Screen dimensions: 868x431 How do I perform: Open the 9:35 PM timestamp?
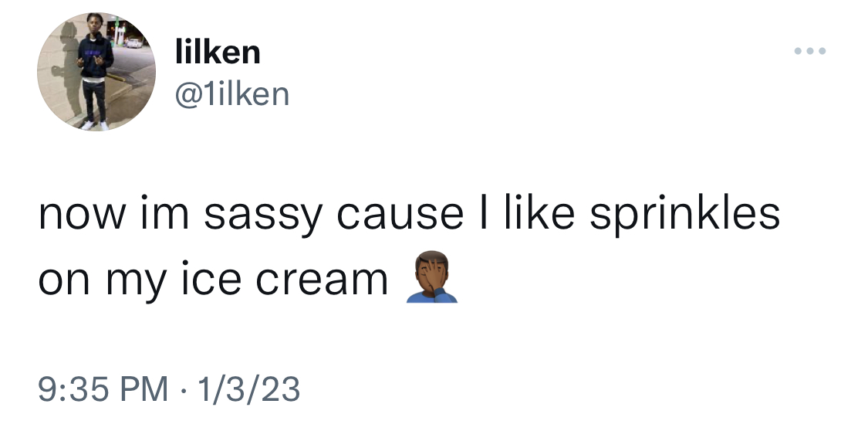pyautogui.click(x=103, y=389)
